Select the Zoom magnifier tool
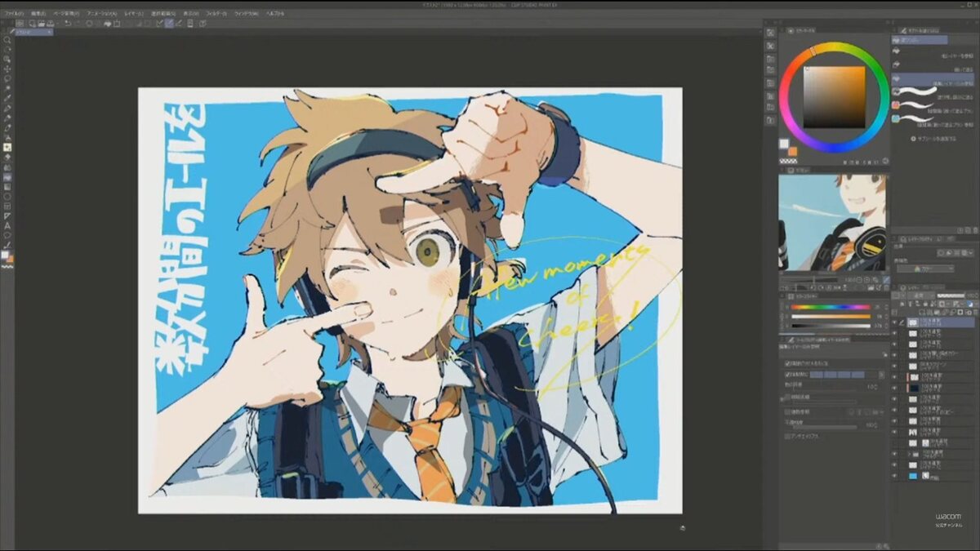 (x=7, y=39)
